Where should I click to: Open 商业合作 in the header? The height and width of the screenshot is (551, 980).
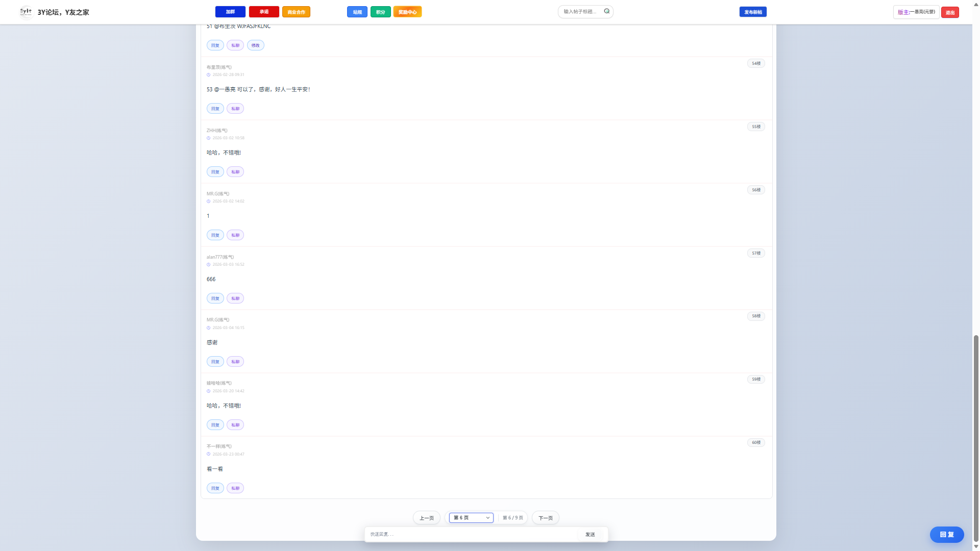[x=296, y=12]
